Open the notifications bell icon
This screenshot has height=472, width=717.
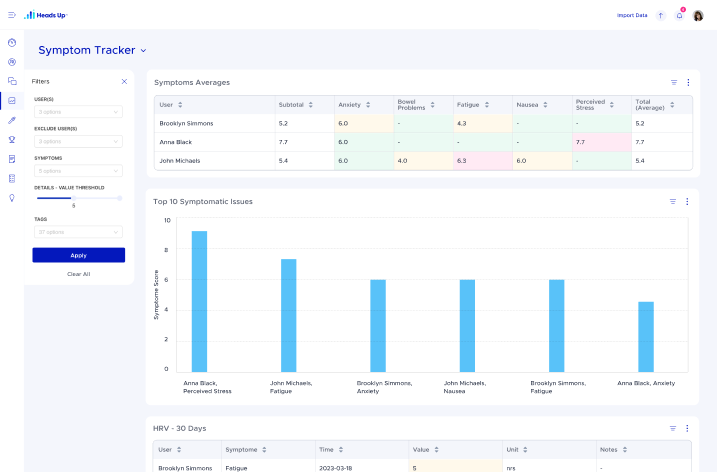(x=679, y=16)
